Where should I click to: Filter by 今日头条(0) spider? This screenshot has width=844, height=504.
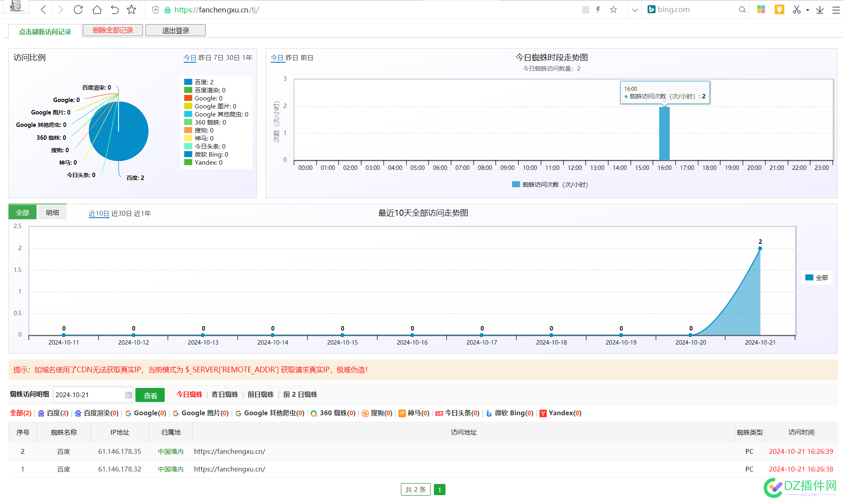[458, 413]
